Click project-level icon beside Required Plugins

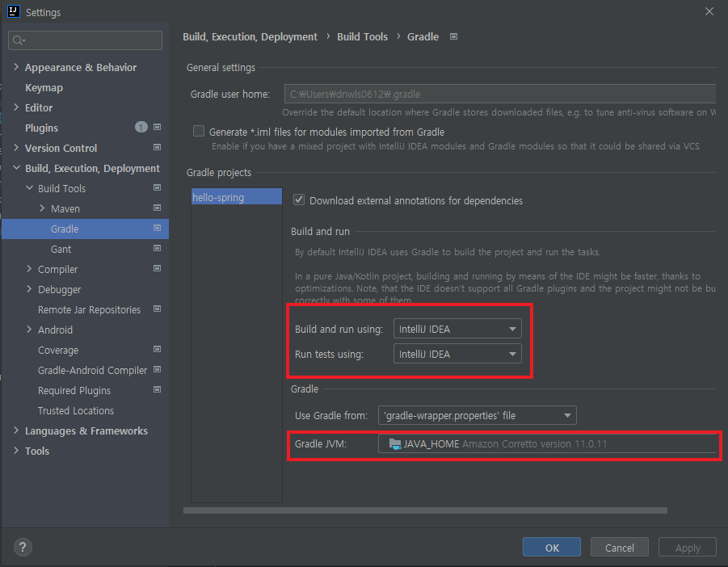click(157, 390)
